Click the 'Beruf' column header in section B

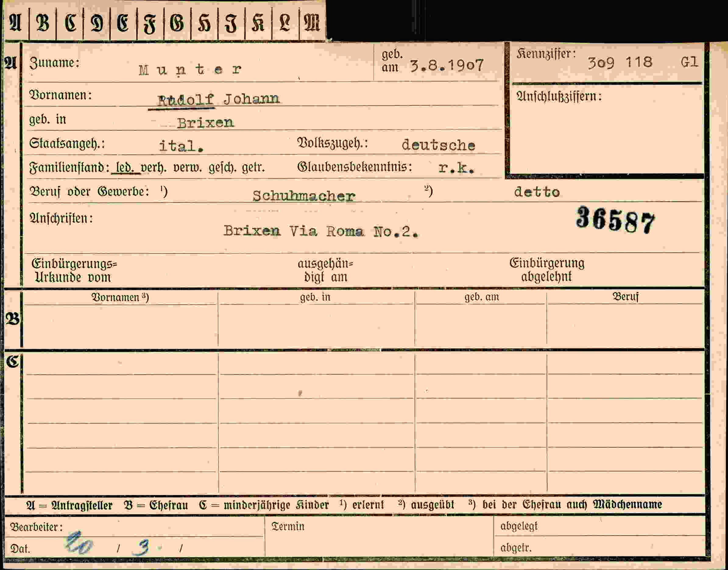click(x=625, y=296)
